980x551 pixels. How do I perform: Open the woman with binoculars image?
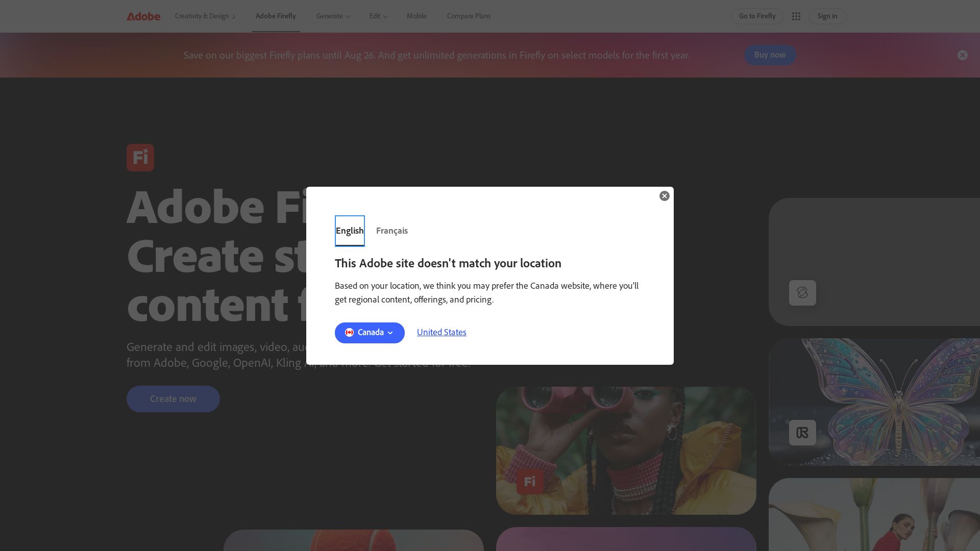point(626,450)
